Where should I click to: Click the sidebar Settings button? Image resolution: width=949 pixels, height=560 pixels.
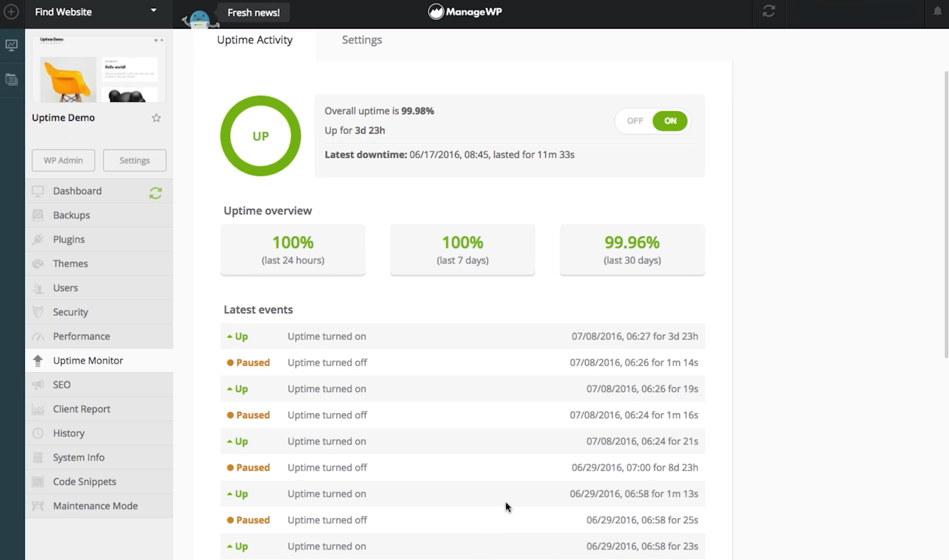pos(134,160)
